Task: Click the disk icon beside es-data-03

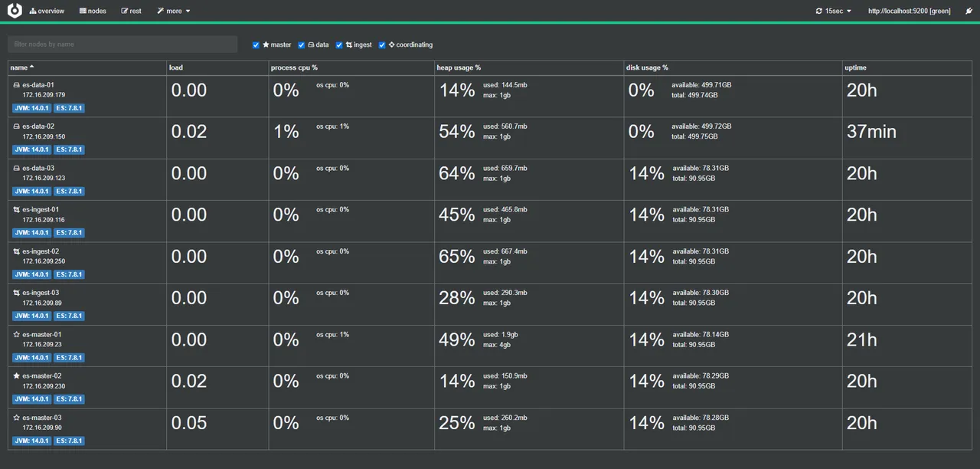Action: click(16, 168)
